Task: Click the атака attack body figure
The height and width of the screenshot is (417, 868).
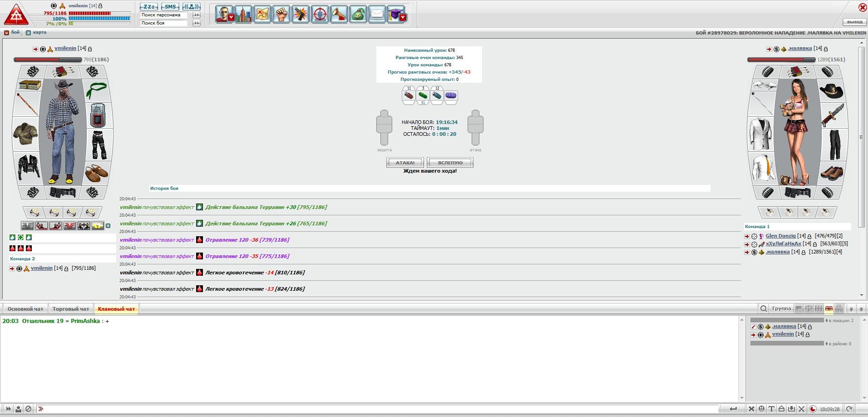Action: tap(475, 128)
